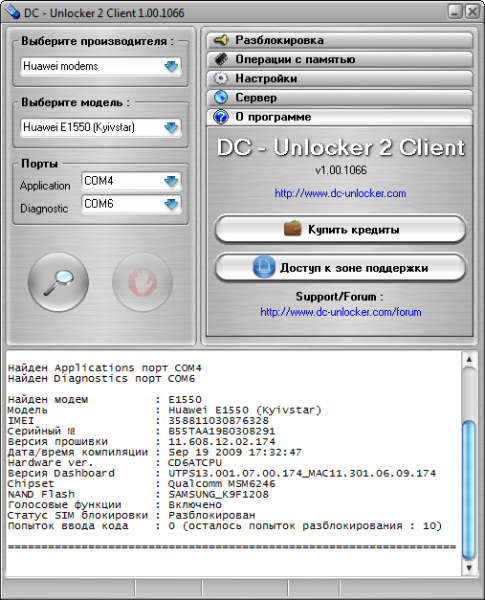Viewport: 485px width, 600px height.
Task: Click the compile date Sep 19 2009 17:32:47
Action: coord(235,452)
